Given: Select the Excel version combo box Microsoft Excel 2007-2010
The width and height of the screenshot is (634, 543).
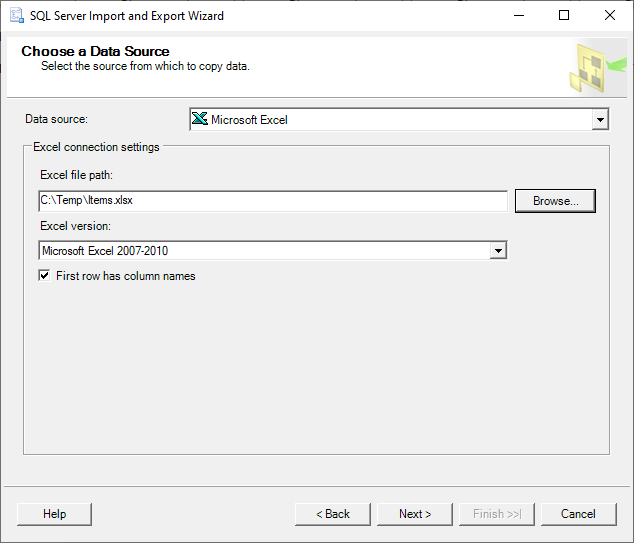Looking at the screenshot, I should point(273,251).
